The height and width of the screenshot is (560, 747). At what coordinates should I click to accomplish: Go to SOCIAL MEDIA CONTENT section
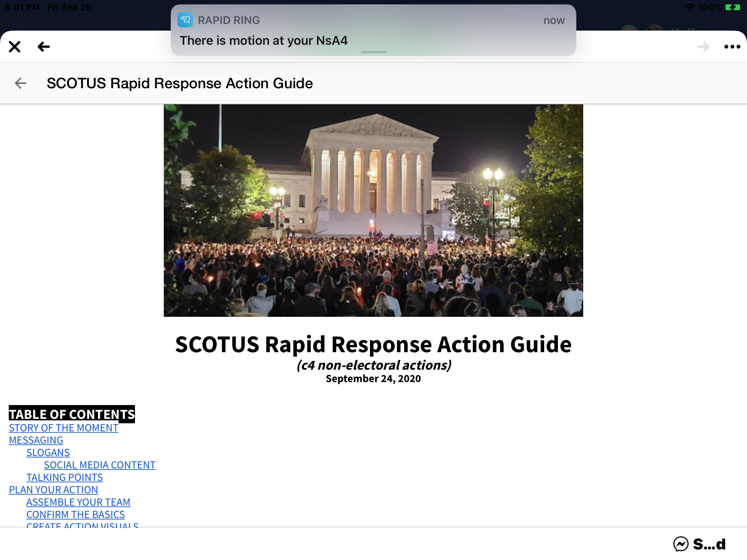[100, 465]
